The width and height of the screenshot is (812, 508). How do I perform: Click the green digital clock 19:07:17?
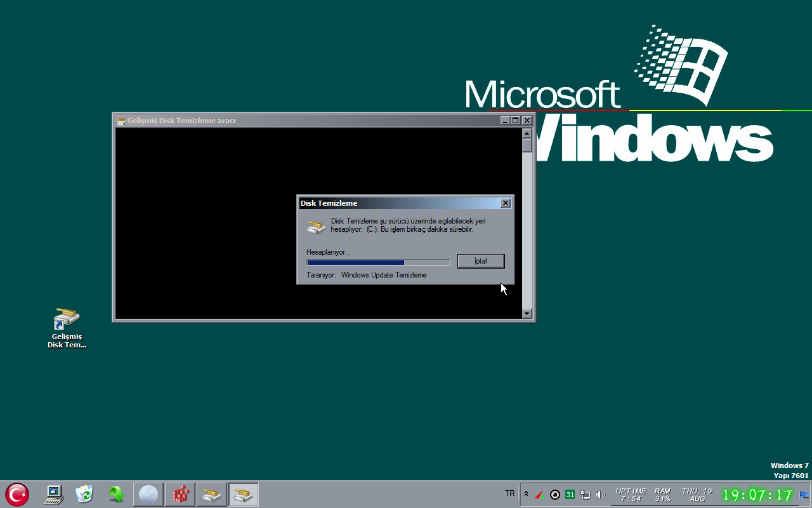(757, 495)
